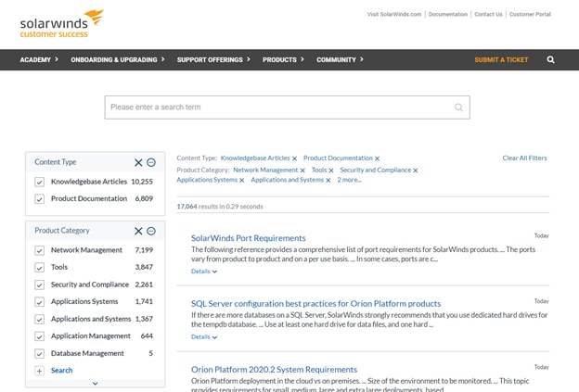579x392 pixels.
Task: Uncheck the Product Documentation checkbox
Action: click(x=40, y=199)
